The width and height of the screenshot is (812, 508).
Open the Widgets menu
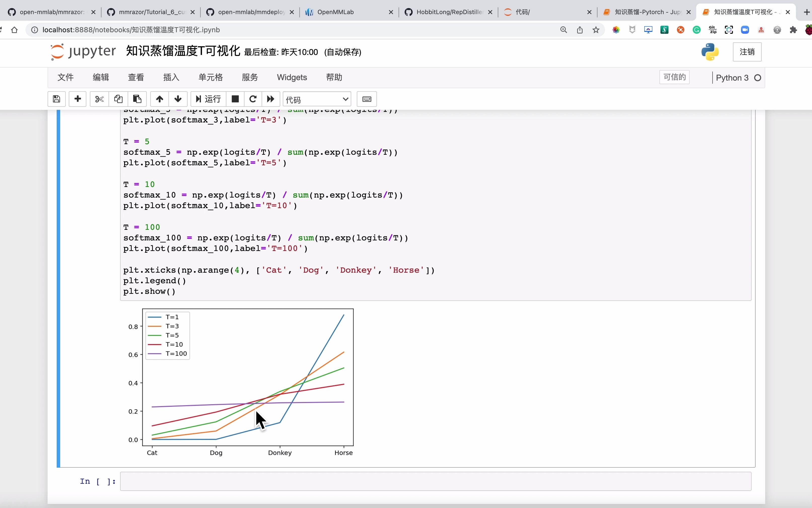point(292,77)
